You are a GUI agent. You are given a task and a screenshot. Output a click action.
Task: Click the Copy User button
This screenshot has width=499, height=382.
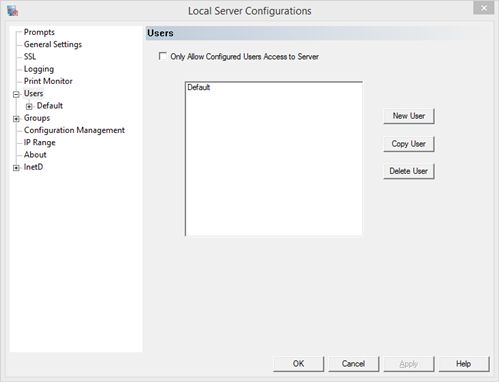(x=409, y=144)
